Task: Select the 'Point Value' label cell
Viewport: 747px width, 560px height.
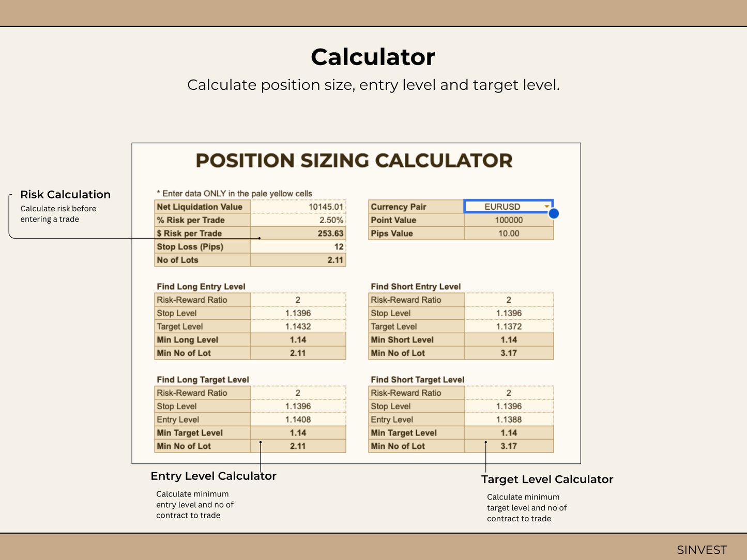Action: pyautogui.click(x=417, y=220)
